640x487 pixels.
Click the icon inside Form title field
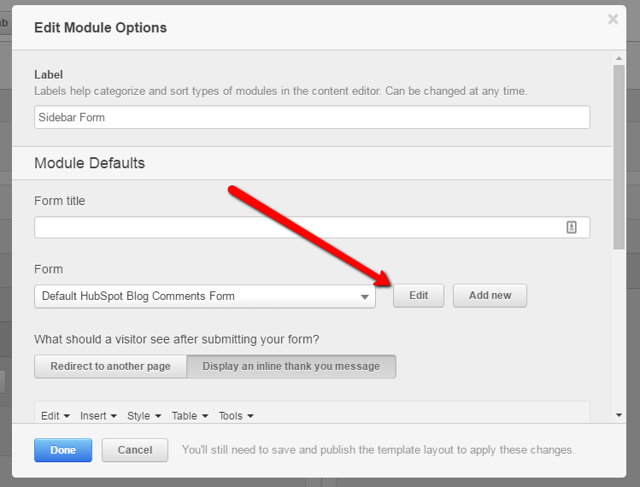click(x=572, y=227)
